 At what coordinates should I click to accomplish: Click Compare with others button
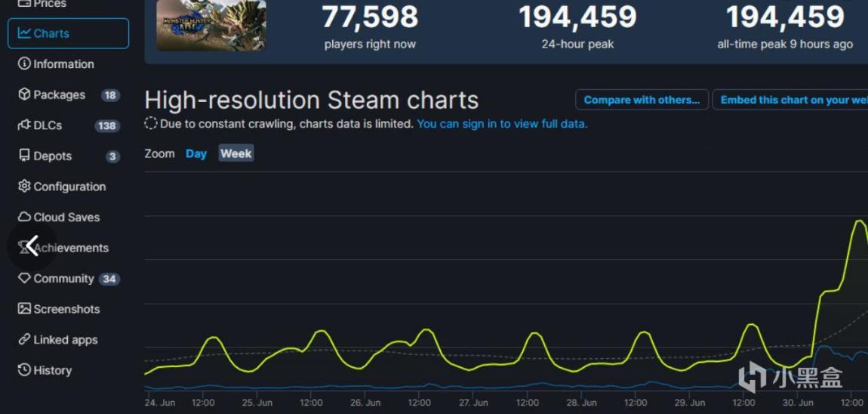click(x=642, y=100)
